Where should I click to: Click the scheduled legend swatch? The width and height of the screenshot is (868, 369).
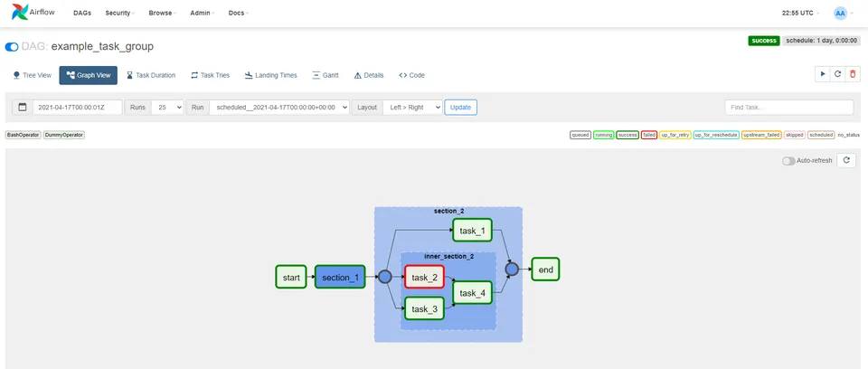tap(821, 135)
